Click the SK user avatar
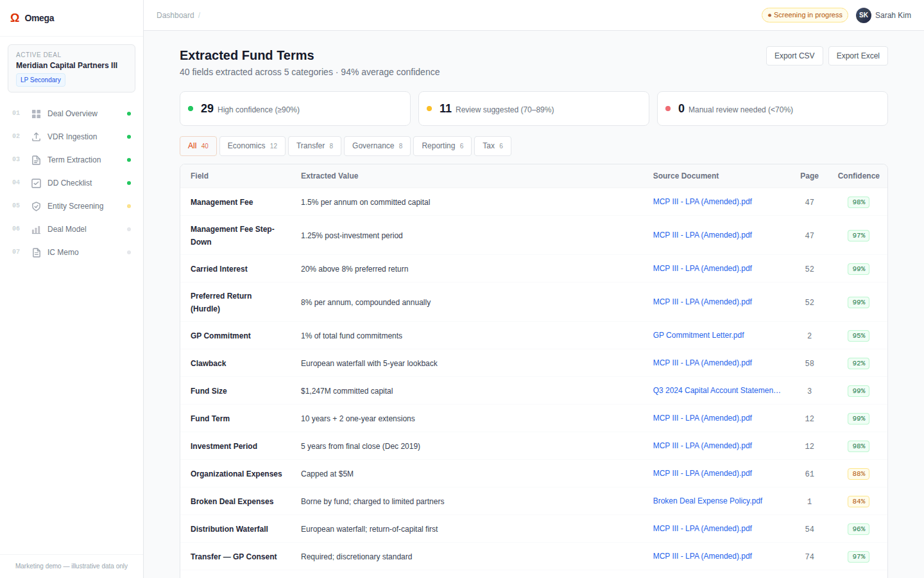 click(x=863, y=15)
